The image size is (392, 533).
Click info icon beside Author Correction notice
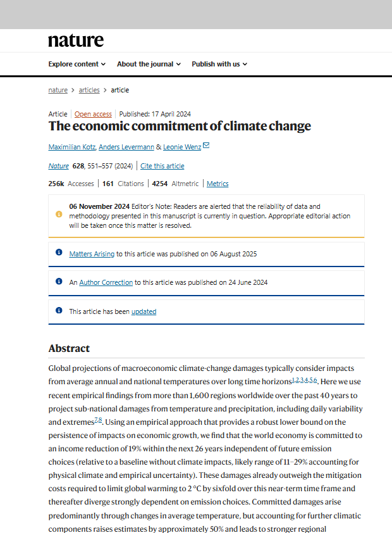pos(59,282)
